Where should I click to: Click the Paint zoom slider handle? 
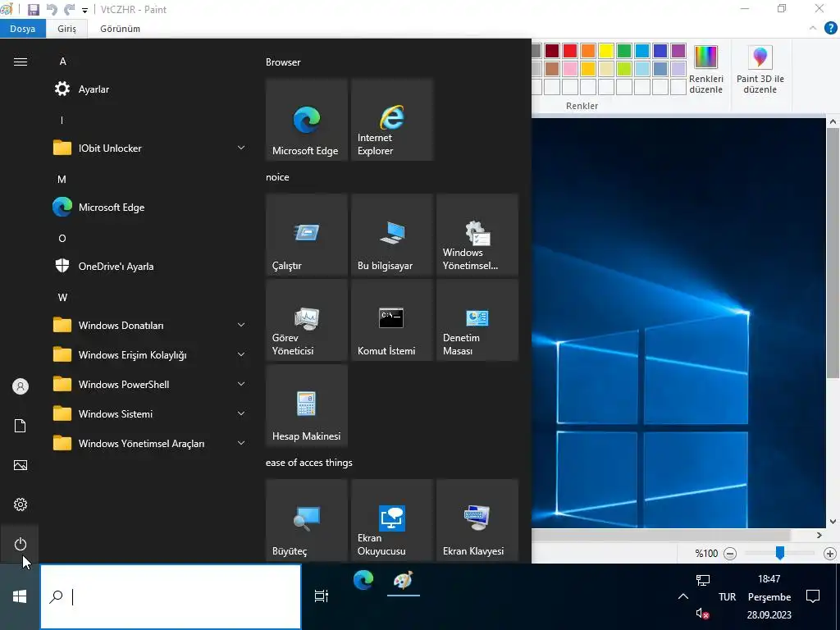point(780,553)
